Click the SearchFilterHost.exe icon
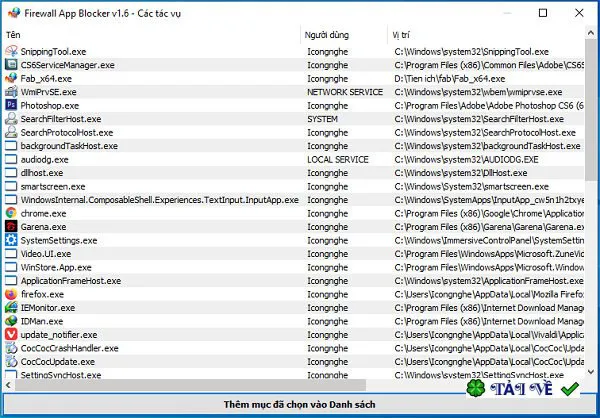 coord(11,119)
